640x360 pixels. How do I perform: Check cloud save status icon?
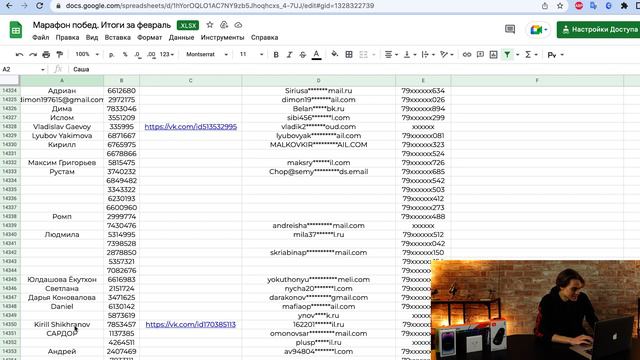[x=238, y=25]
